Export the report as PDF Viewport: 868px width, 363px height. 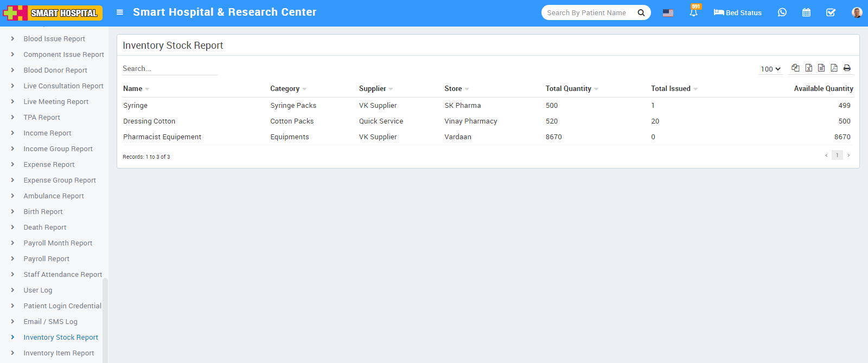tap(834, 68)
